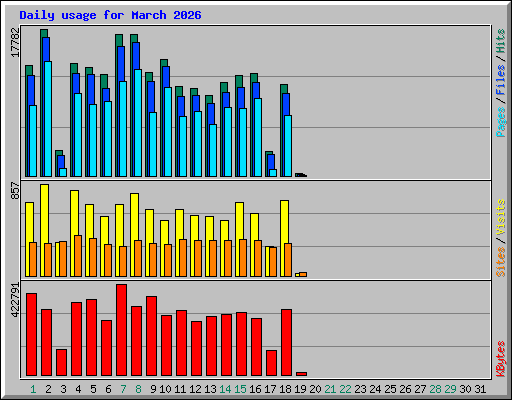Click the tiny red KBytes bar for day 19
Image resolution: width=512 pixels, height=400 pixels.
pyautogui.click(x=301, y=374)
